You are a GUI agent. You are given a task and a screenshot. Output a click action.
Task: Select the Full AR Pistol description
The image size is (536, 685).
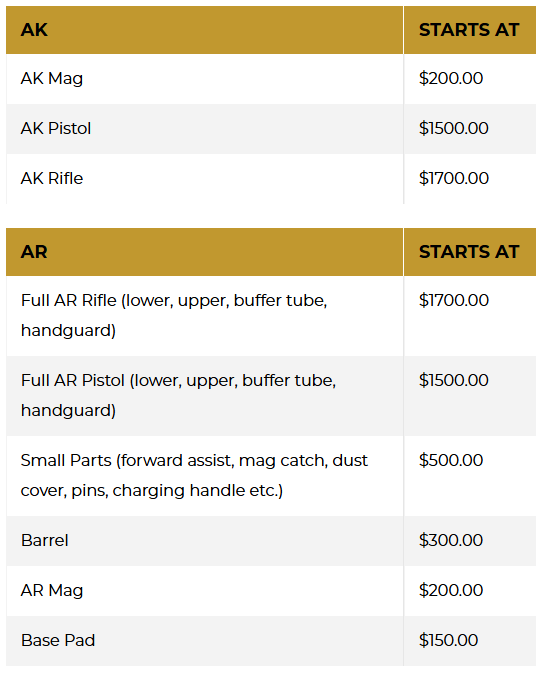(x=178, y=395)
